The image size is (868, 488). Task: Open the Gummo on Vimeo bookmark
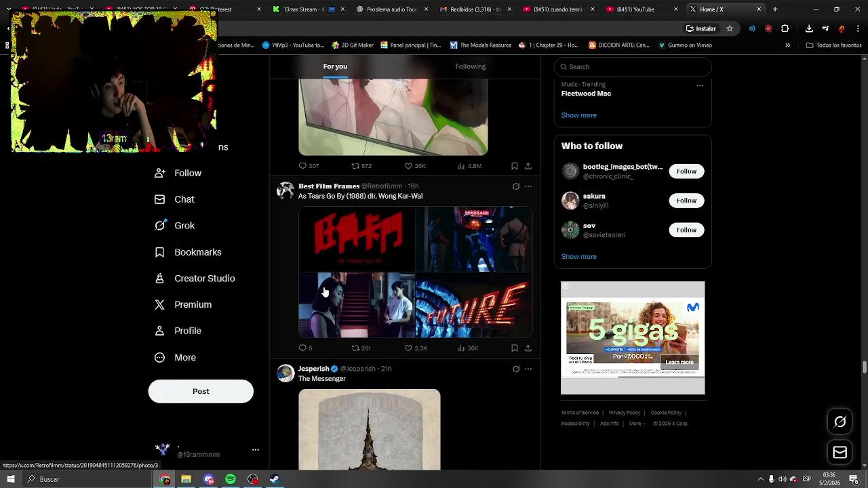(685, 45)
